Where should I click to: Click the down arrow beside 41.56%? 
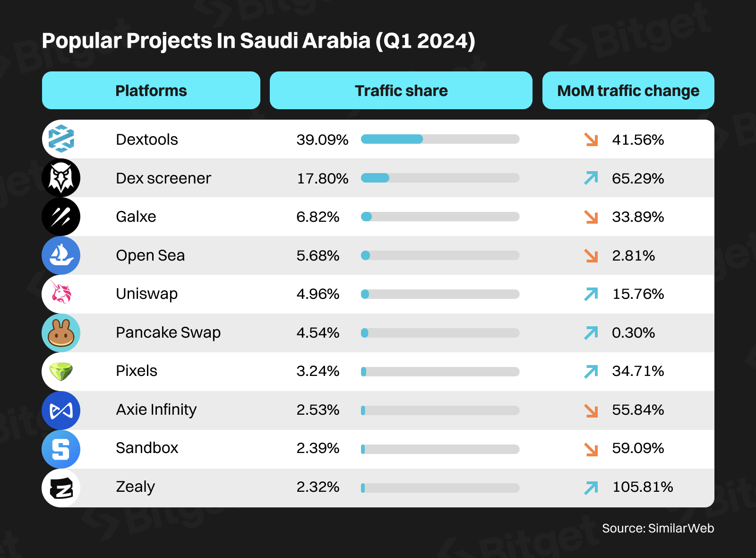click(591, 139)
